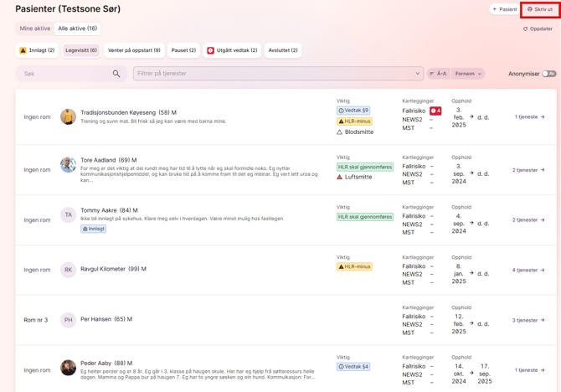Click Tore Aadland's Luftsmitte warning icon
Viewport: 561px width, 392px height.
(340, 177)
